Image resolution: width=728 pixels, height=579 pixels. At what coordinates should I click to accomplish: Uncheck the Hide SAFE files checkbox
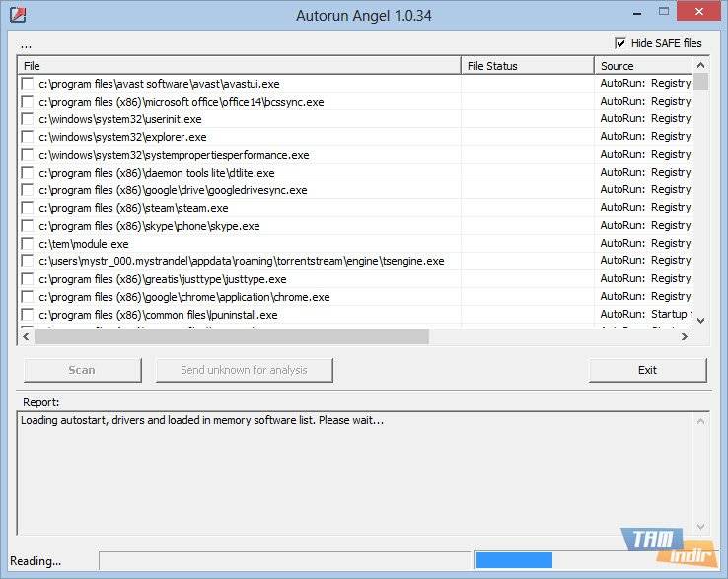pyautogui.click(x=619, y=43)
